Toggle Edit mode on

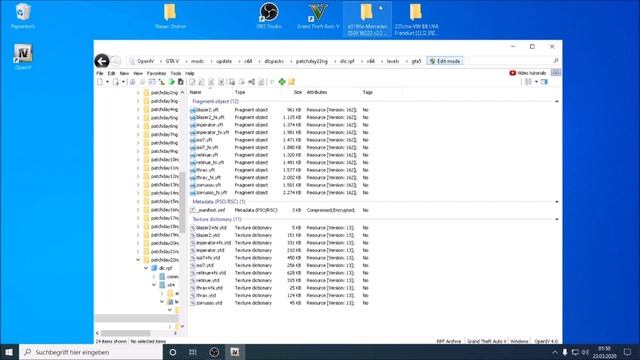tap(445, 61)
